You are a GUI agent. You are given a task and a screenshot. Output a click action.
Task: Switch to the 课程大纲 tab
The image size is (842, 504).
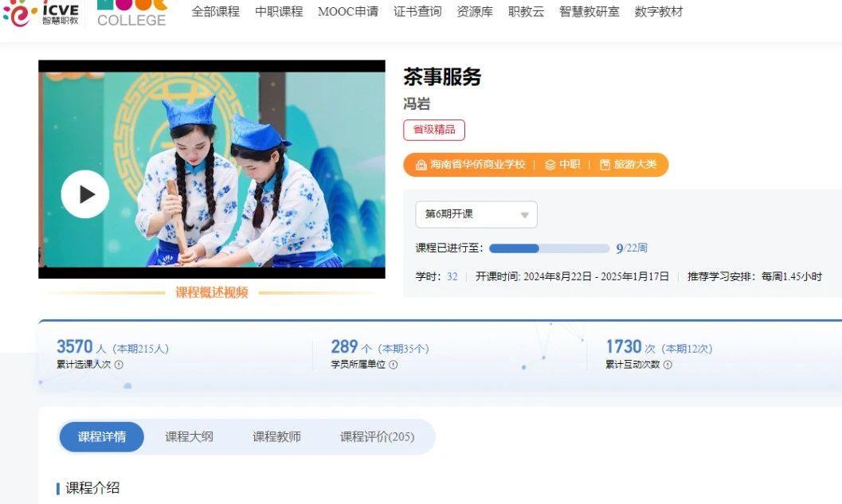[x=189, y=437]
